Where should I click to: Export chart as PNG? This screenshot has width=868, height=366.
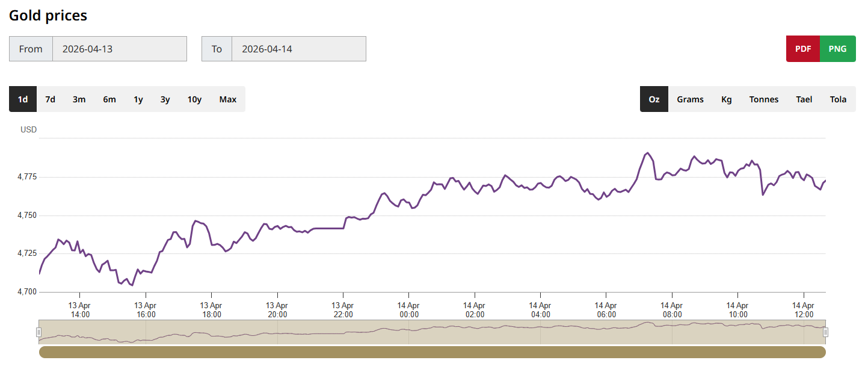pos(837,49)
